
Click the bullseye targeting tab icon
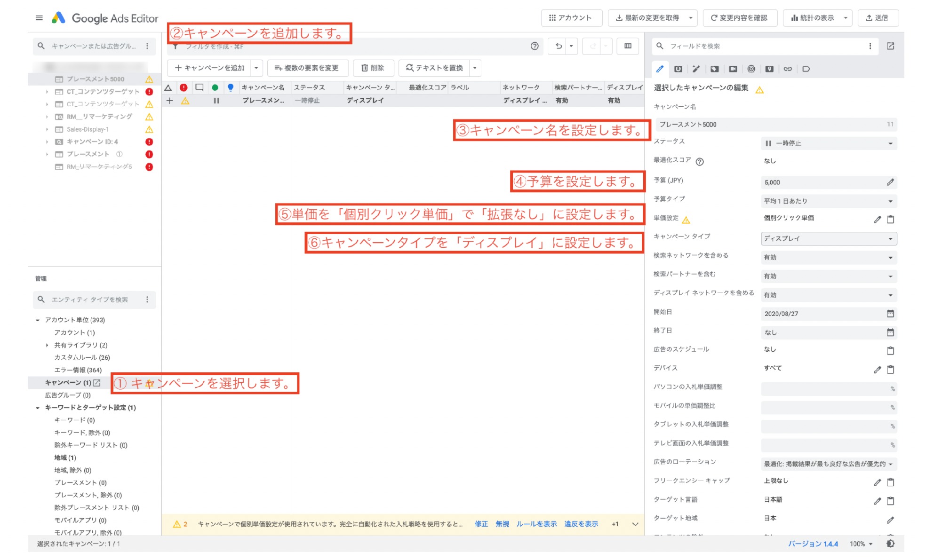click(750, 69)
